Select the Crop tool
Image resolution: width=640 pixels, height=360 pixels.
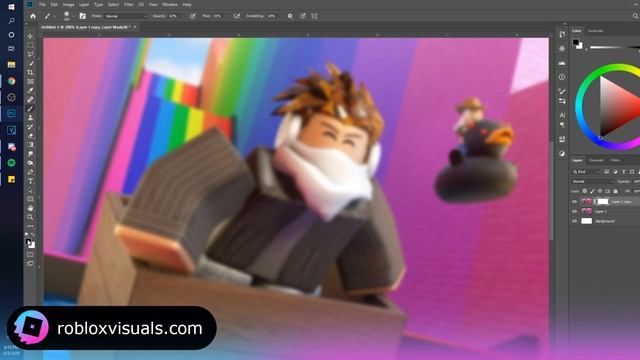tap(30, 72)
